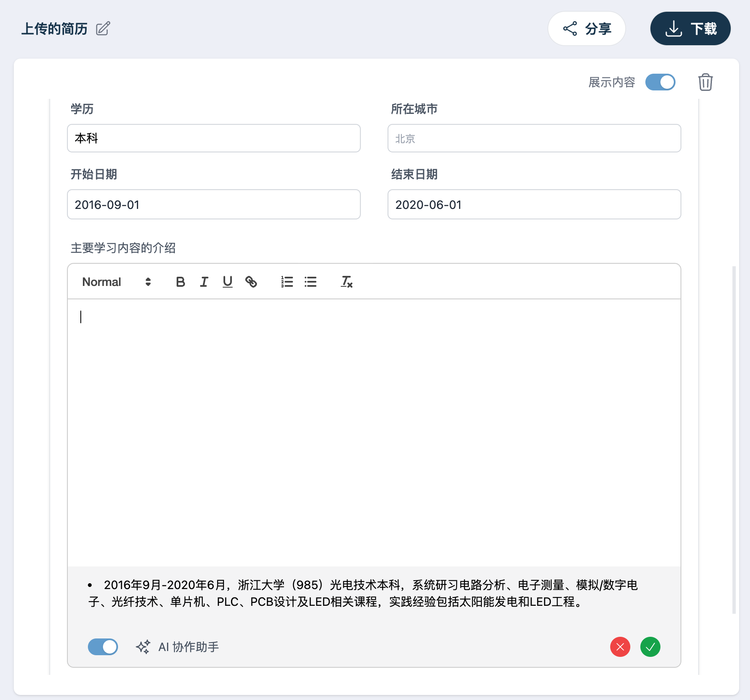Toggle the AI 协作助手 switch

pos(103,647)
